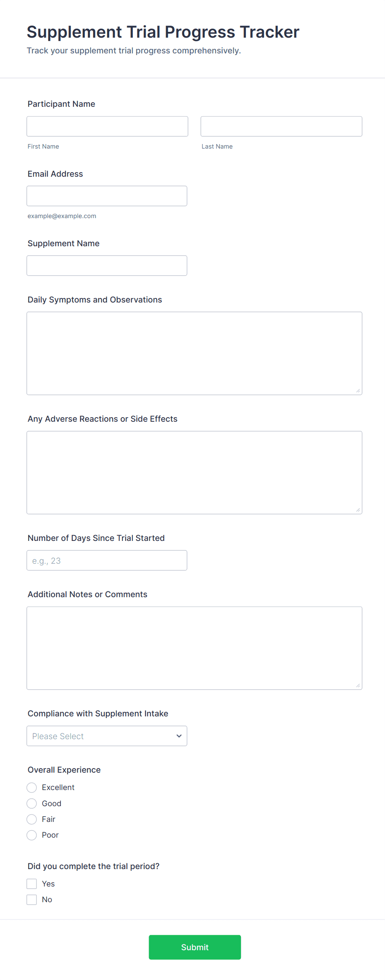Select the Fair experience option
Screen dimensions: 385x980
coord(32,819)
